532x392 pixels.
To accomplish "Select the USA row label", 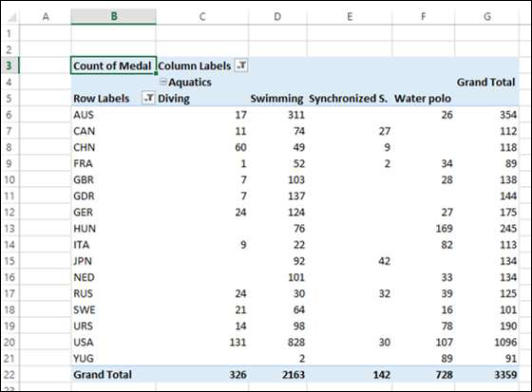I will click(x=84, y=342).
